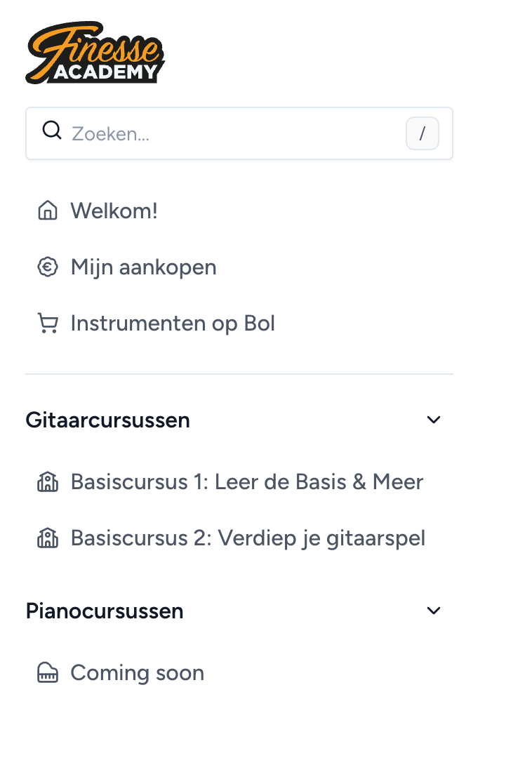The height and width of the screenshot is (758, 532).
Task: Click the piano icon next to Coming soon
Action: (48, 672)
